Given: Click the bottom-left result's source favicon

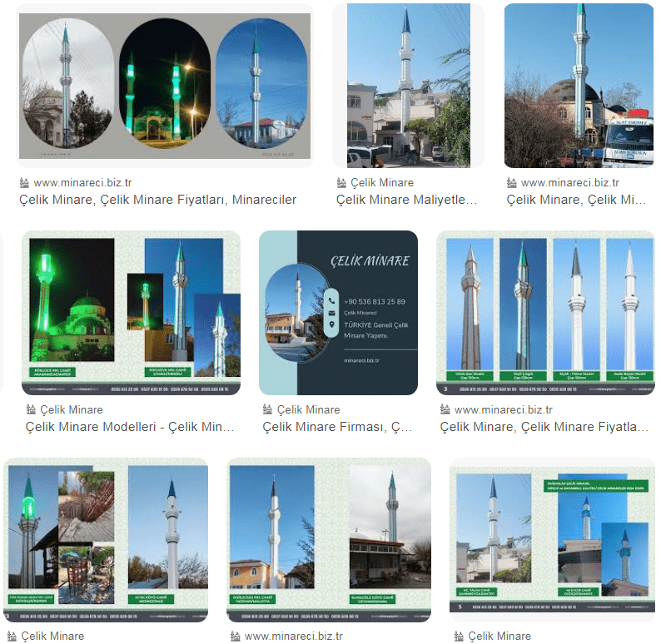Looking at the screenshot, I should pyautogui.click(x=10, y=637).
